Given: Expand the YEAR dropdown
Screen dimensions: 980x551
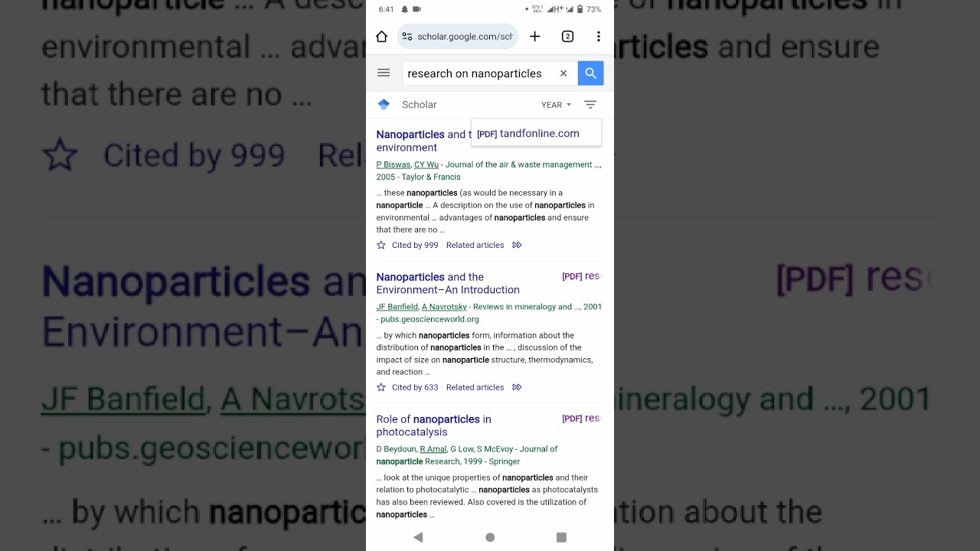Looking at the screenshot, I should click(x=556, y=105).
